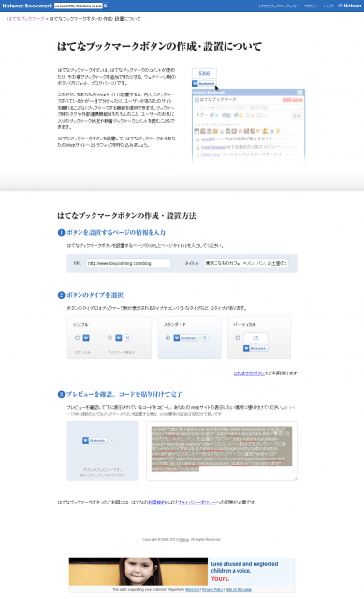
Task: Click the 5366 count balloon in the illustration
Action: click(204, 73)
